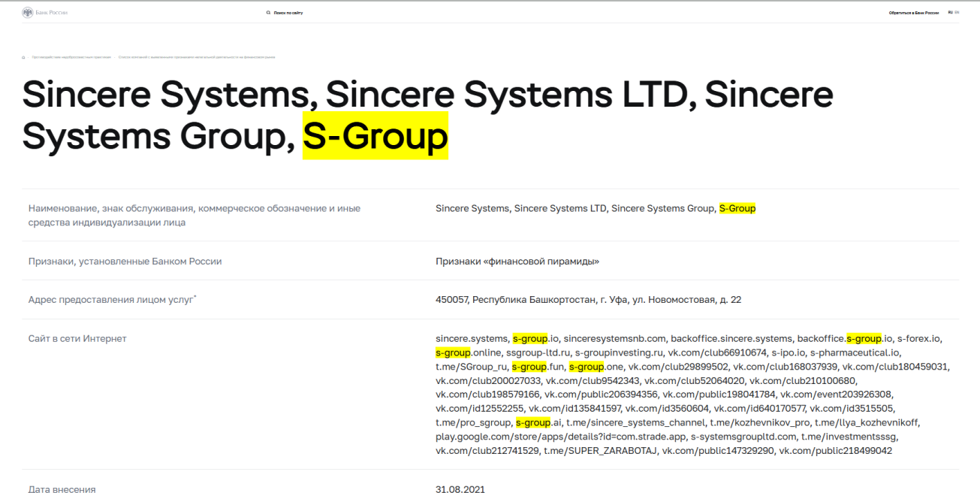The height and width of the screenshot is (493, 980).
Task: Click the Ufa address value "450057, Республика Башкортостан"
Action: point(588,300)
